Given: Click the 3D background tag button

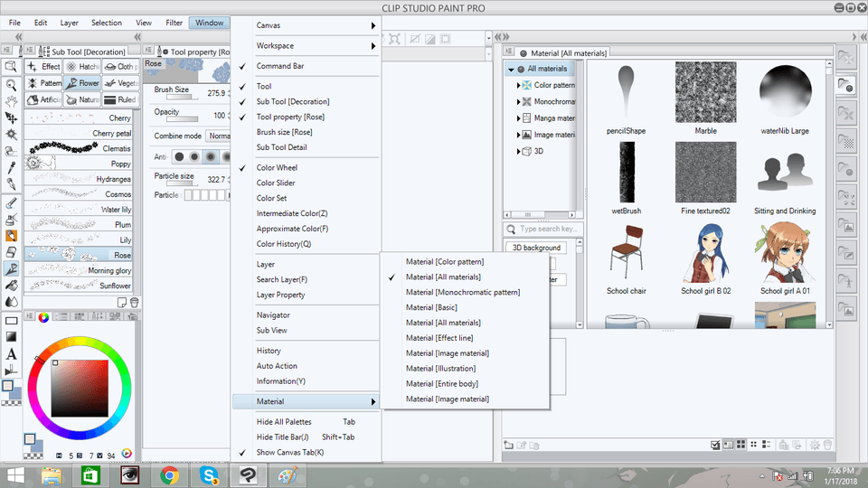Looking at the screenshot, I should (537, 248).
